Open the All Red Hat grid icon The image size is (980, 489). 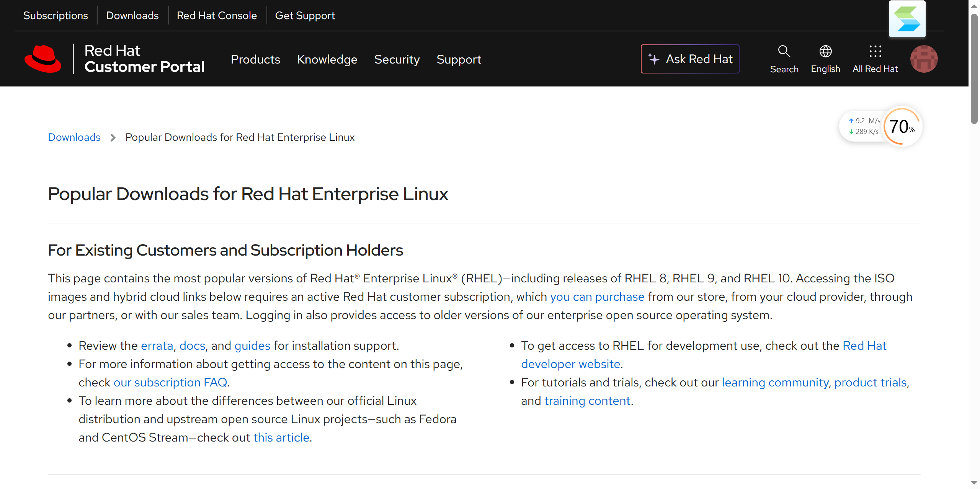coord(875,52)
